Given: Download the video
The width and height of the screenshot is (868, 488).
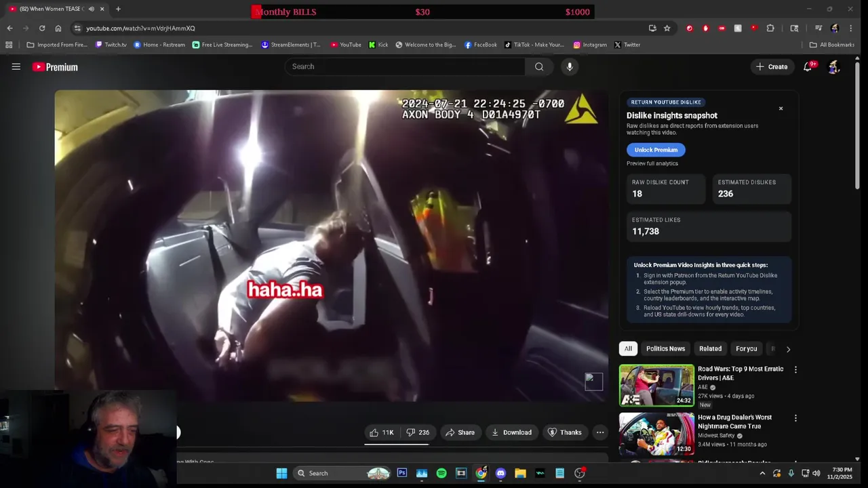Looking at the screenshot, I should coord(511,432).
